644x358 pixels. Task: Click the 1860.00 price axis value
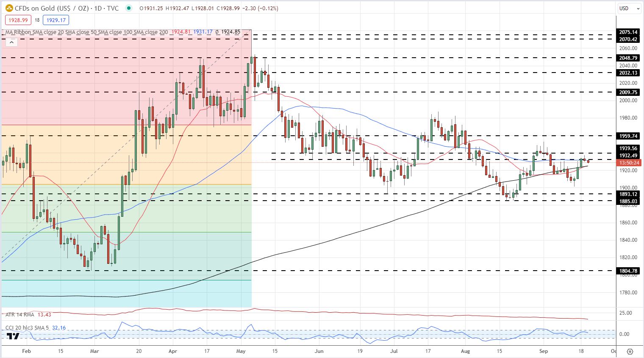(628, 222)
